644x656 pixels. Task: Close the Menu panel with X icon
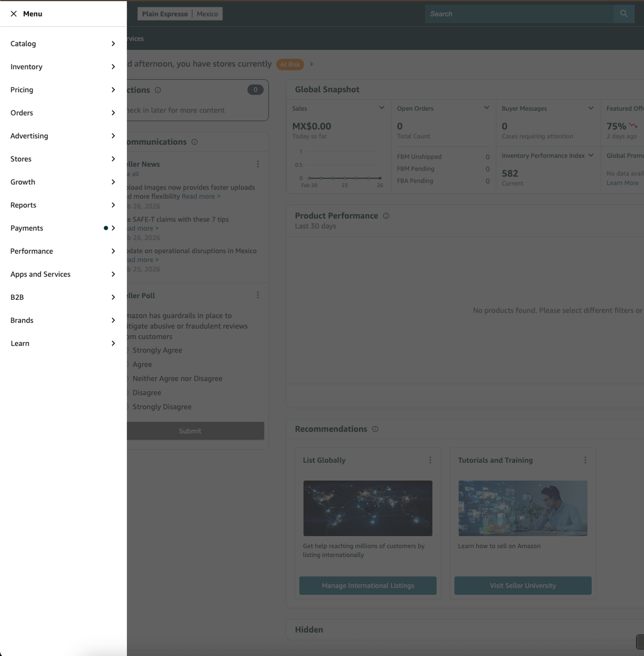coord(14,14)
